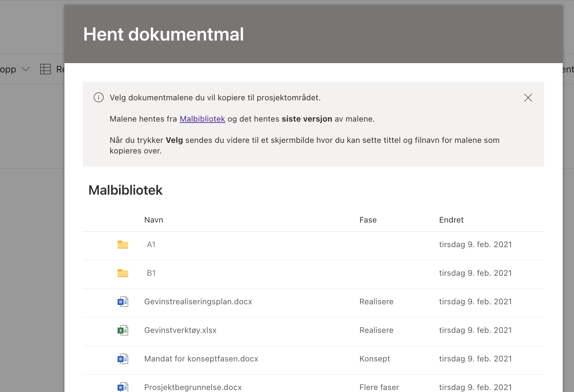574x392 pixels.
Task: Open the Malbibliotek link
Action: (202, 119)
